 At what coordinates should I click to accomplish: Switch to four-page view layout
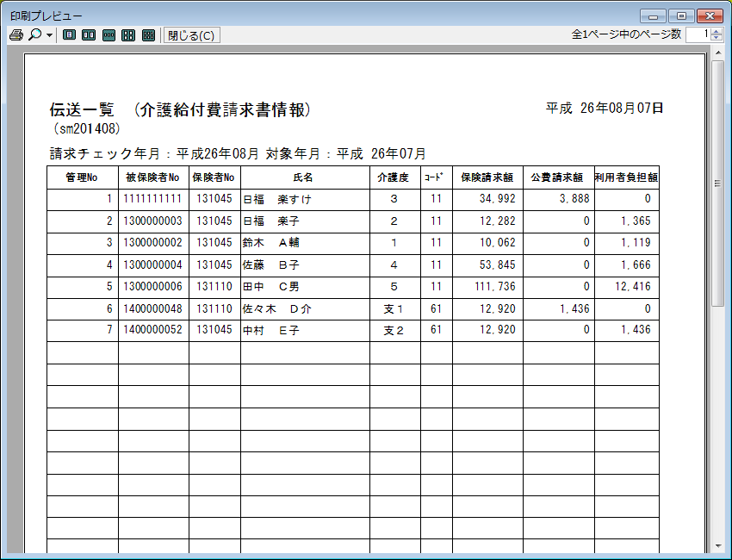coord(128,35)
